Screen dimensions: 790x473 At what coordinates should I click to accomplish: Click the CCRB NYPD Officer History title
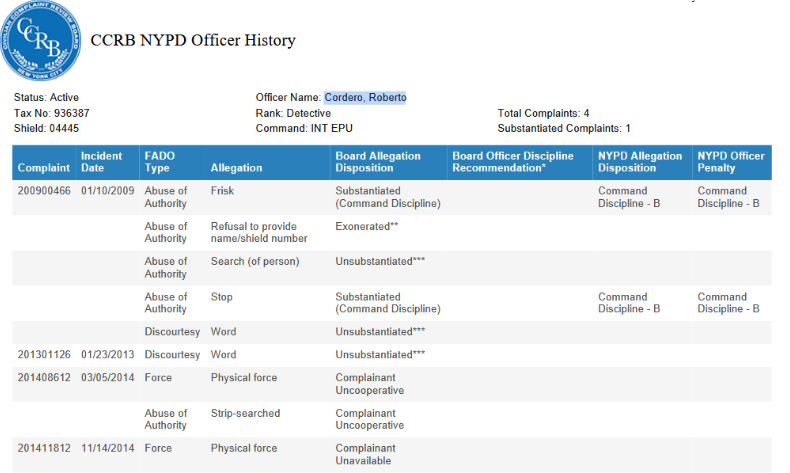(x=193, y=41)
